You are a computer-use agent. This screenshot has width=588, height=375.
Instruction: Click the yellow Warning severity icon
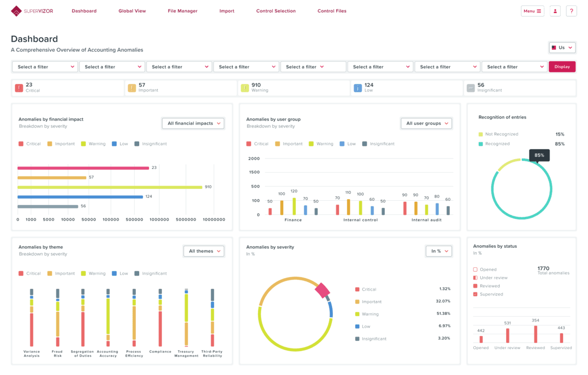(x=245, y=88)
